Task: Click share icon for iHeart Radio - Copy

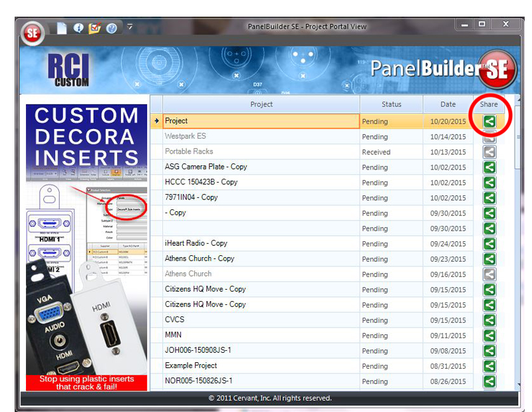Action: pyautogui.click(x=489, y=244)
